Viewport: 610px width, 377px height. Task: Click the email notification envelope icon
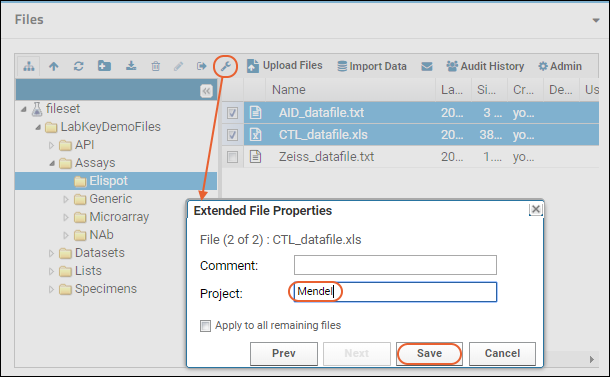click(427, 67)
